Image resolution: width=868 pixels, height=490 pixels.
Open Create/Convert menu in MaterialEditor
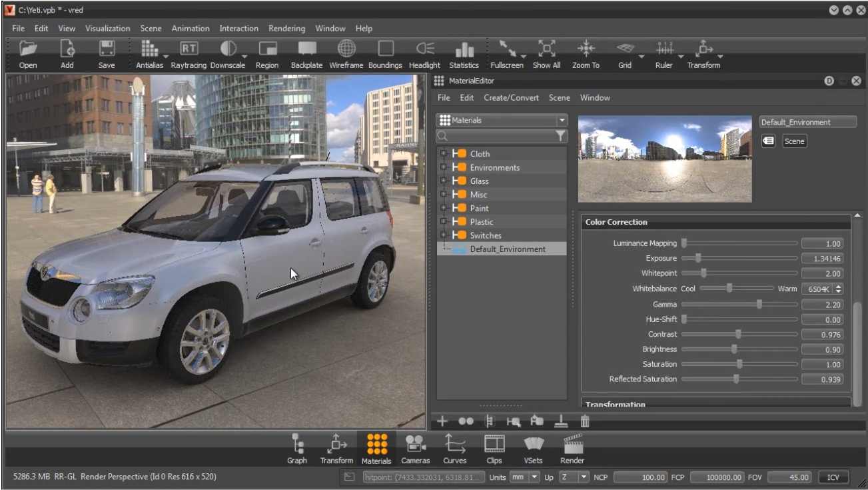point(511,97)
